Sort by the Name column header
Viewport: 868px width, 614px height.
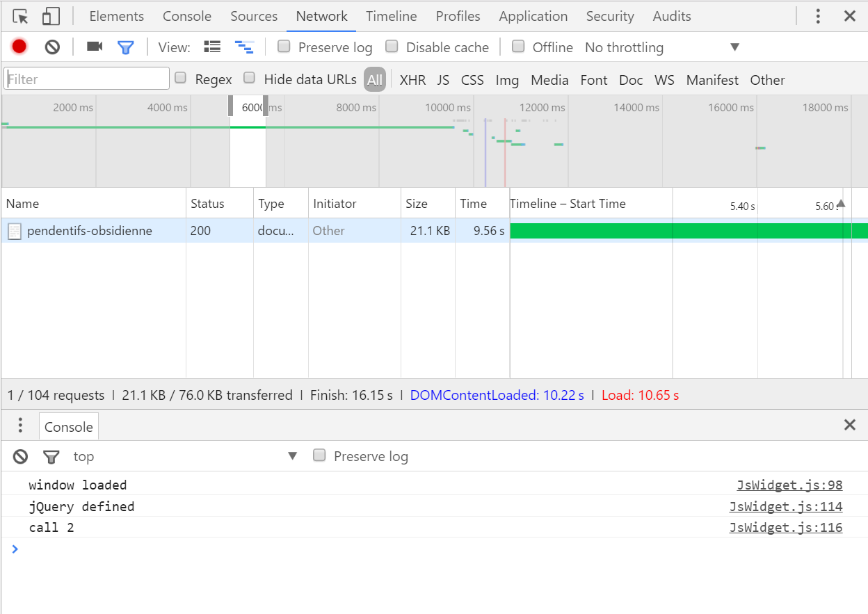(x=93, y=204)
